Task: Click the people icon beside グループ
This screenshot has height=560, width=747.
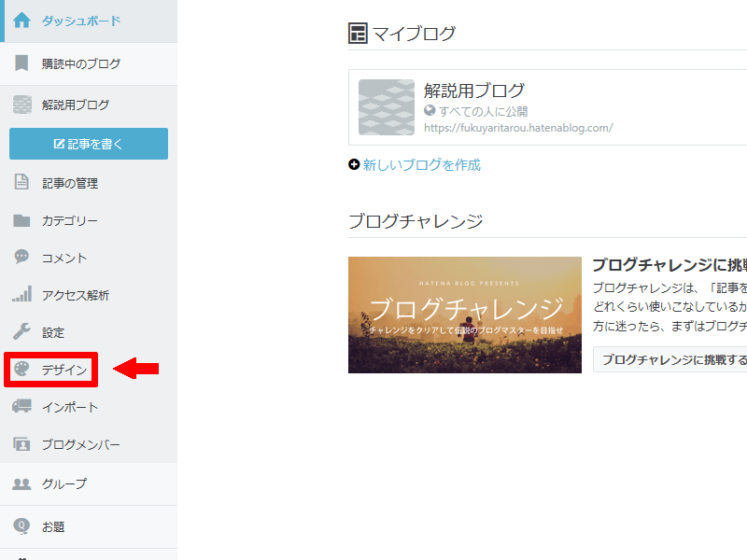Action: [x=21, y=483]
